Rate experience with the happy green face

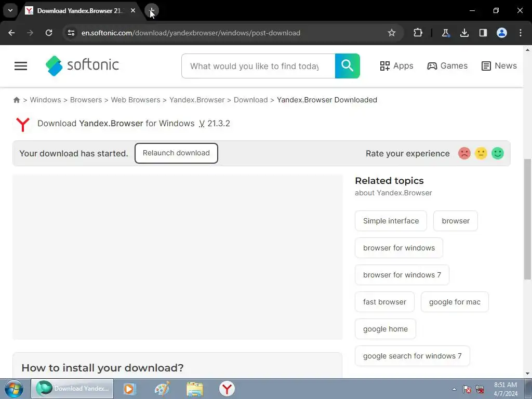[x=498, y=153]
